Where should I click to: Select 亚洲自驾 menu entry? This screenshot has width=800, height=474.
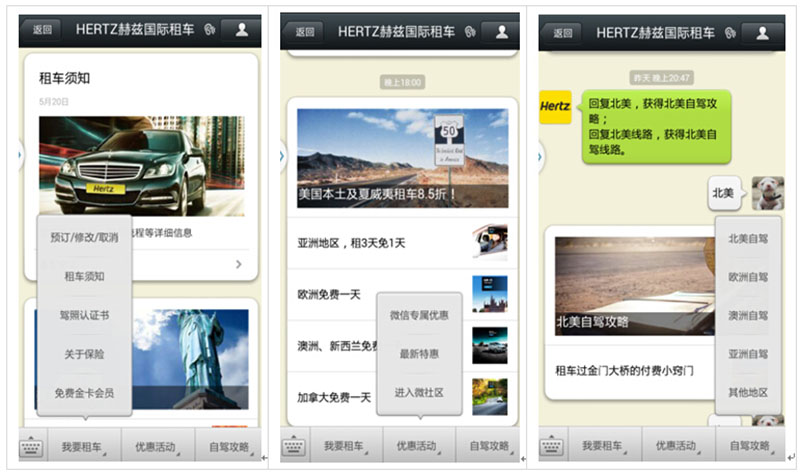coord(748,354)
